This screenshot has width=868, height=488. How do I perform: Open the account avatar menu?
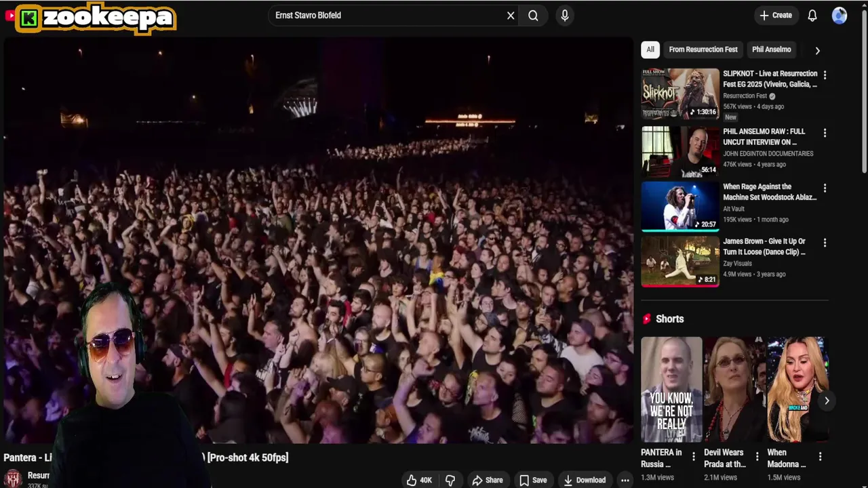coord(840,15)
